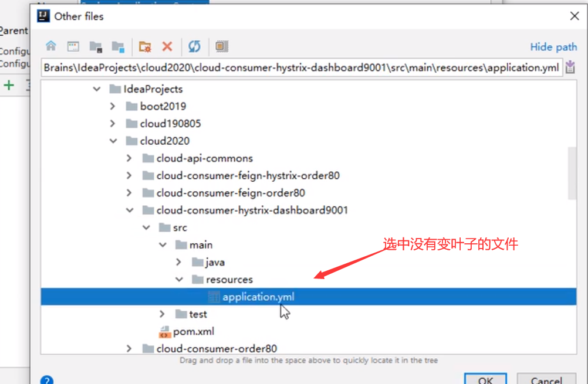Click the Hide path link
The image size is (588, 384).
click(x=553, y=47)
